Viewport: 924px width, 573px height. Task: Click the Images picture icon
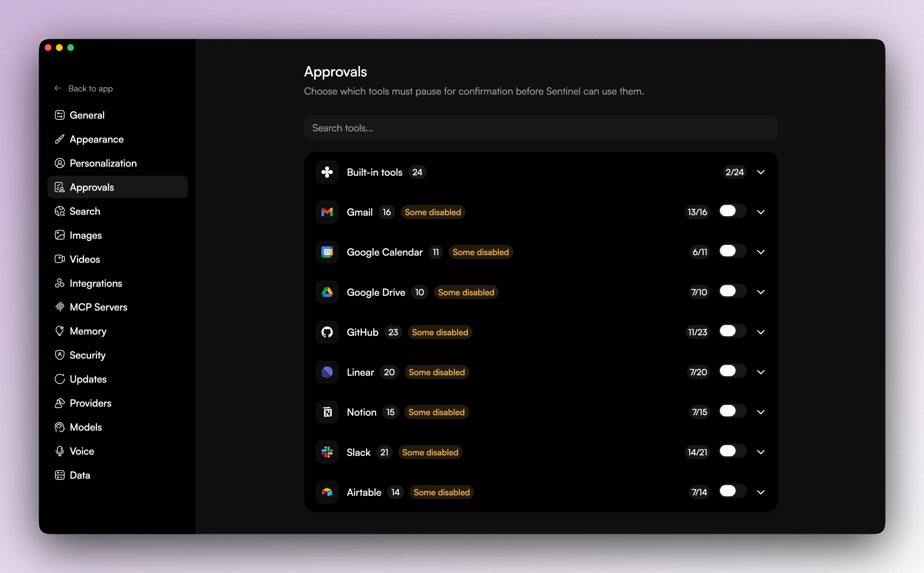point(59,235)
